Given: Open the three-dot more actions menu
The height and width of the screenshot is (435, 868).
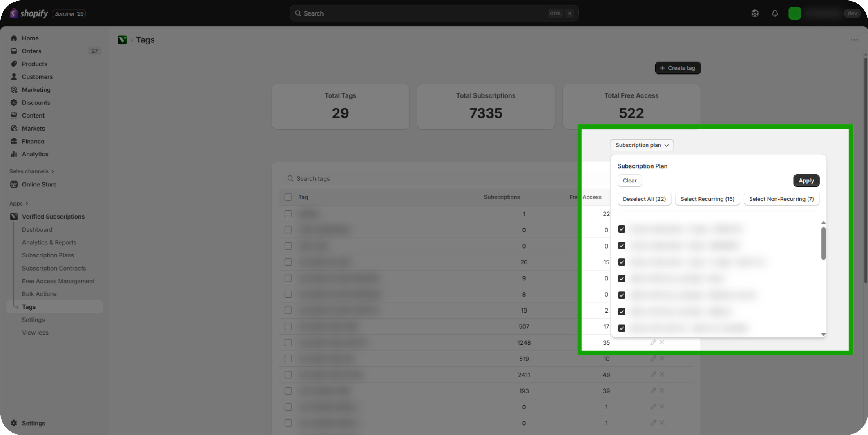Looking at the screenshot, I should click(x=855, y=40).
